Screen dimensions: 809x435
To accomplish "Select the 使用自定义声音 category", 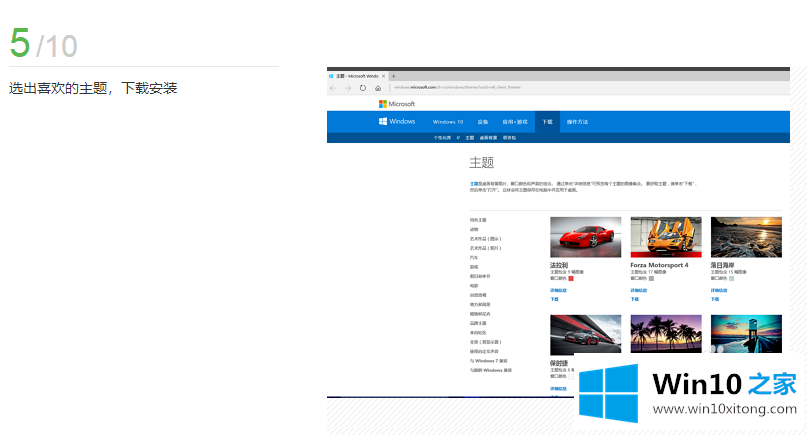I will pyautogui.click(x=484, y=351).
